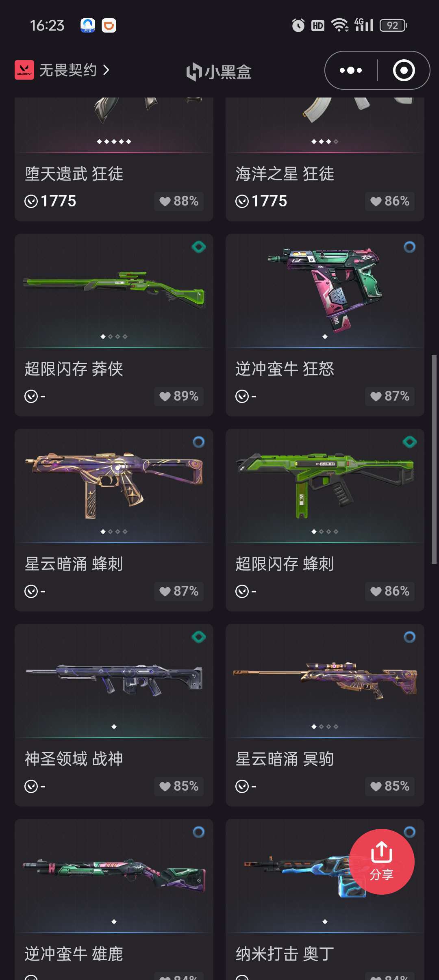The height and width of the screenshot is (980, 439).
Task: Tap the red 分享 share button
Action: [382, 861]
